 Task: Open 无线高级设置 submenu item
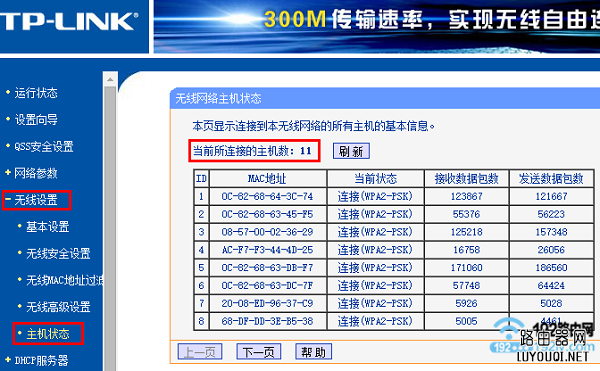[58, 307]
